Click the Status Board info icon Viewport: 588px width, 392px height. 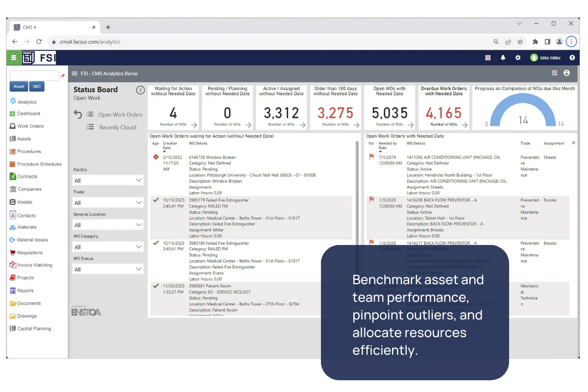point(140,90)
